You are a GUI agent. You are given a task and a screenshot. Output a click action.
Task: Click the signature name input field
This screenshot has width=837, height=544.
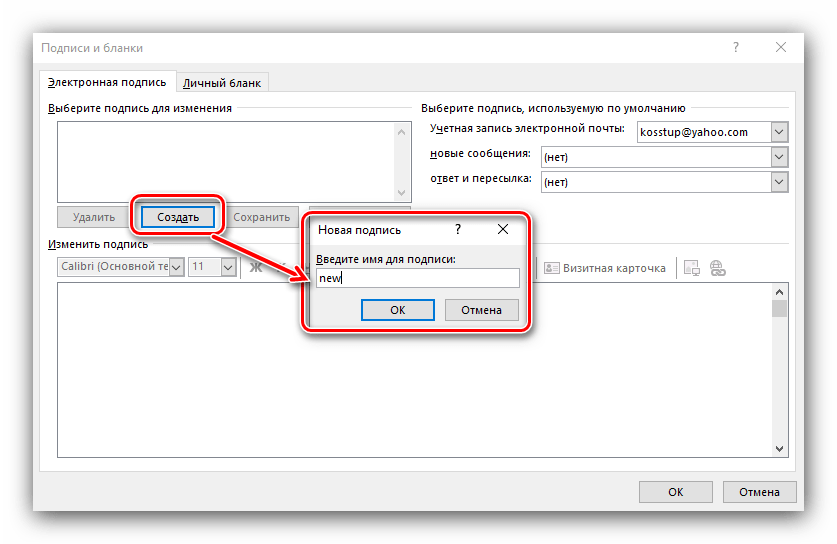[416, 279]
